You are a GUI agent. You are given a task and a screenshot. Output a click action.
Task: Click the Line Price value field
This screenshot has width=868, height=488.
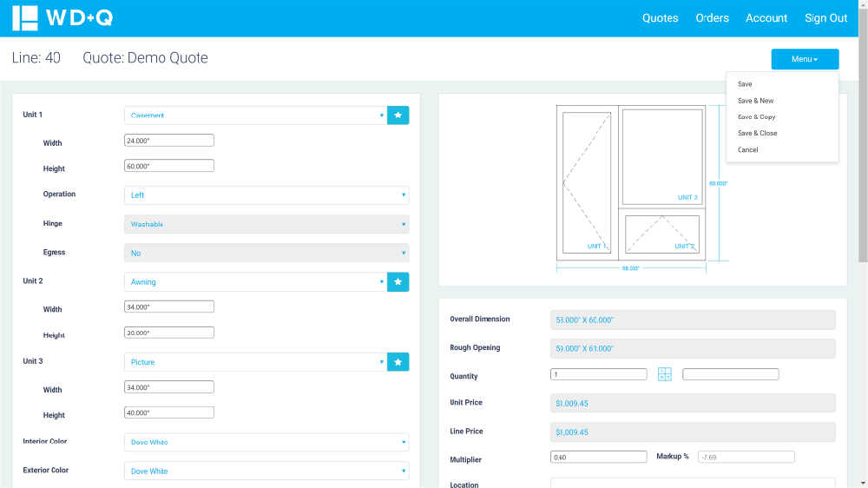[x=693, y=432]
